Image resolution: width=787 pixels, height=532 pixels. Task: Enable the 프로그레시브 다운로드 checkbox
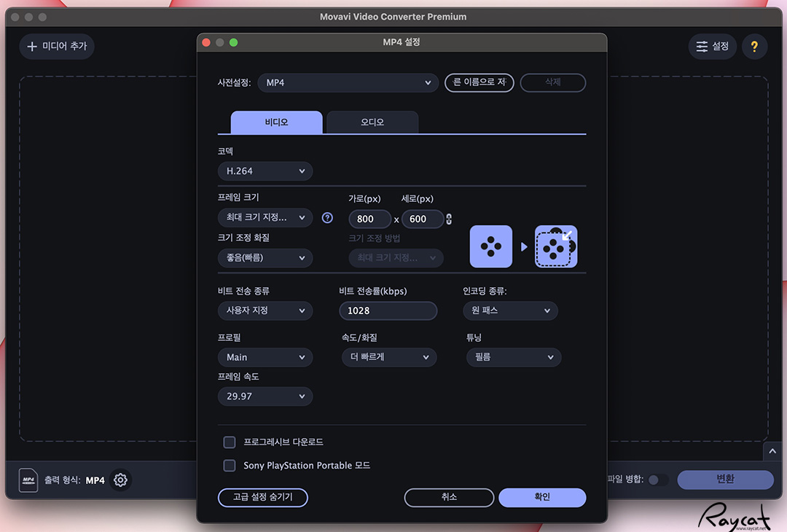point(230,442)
